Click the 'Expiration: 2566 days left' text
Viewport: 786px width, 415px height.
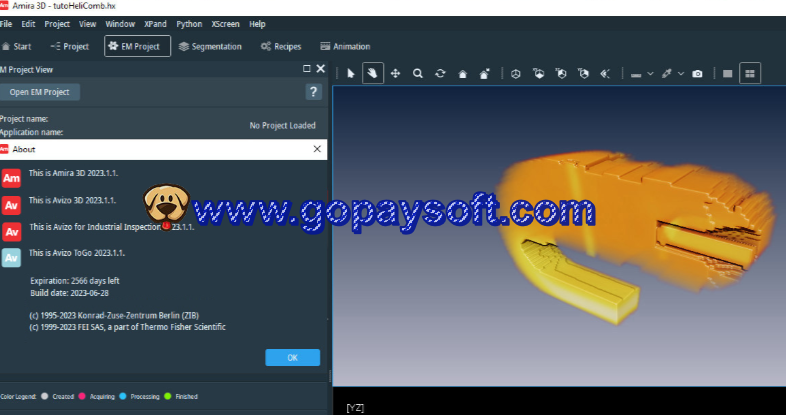pos(75,281)
